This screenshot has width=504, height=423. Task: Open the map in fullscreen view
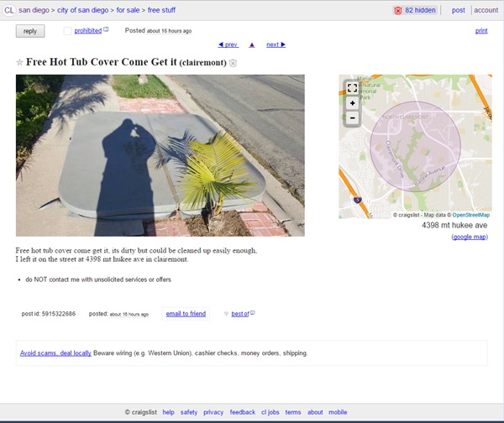[352, 88]
